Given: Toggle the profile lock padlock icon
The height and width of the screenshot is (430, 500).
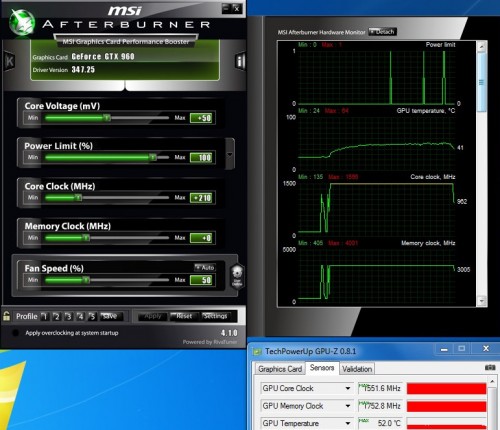Looking at the screenshot, I should (6, 316).
